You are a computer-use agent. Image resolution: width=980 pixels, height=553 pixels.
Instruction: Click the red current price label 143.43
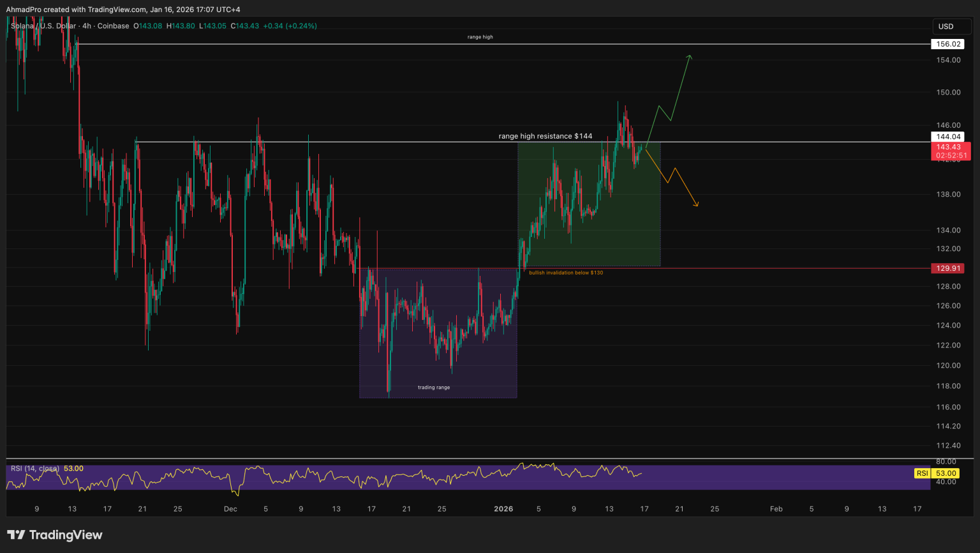coord(949,147)
